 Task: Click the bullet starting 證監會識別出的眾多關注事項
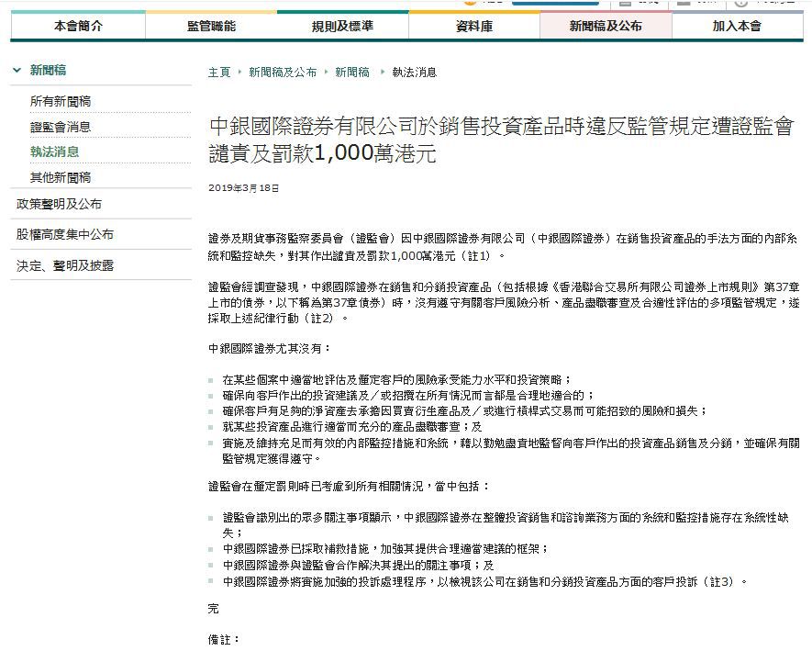click(x=506, y=524)
